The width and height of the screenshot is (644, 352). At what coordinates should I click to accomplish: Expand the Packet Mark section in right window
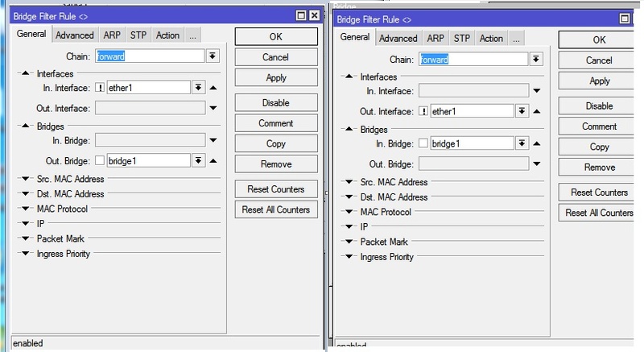[349, 242]
